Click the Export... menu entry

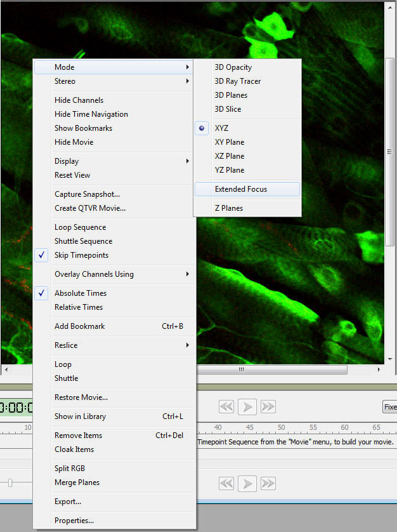coord(68,502)
